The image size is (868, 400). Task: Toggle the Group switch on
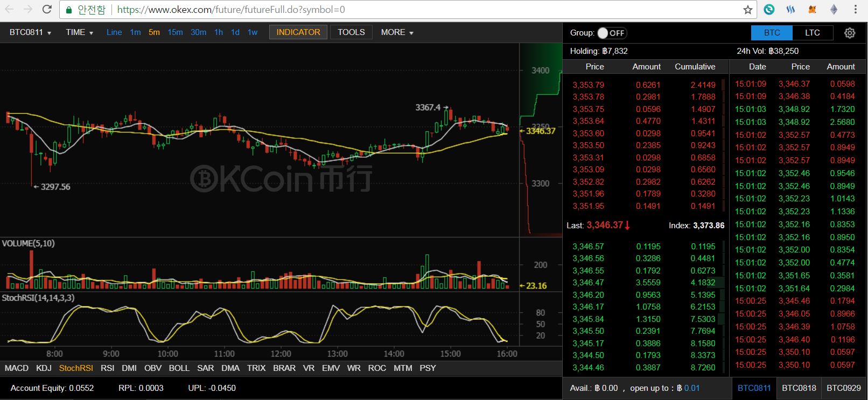coord(612,33)
